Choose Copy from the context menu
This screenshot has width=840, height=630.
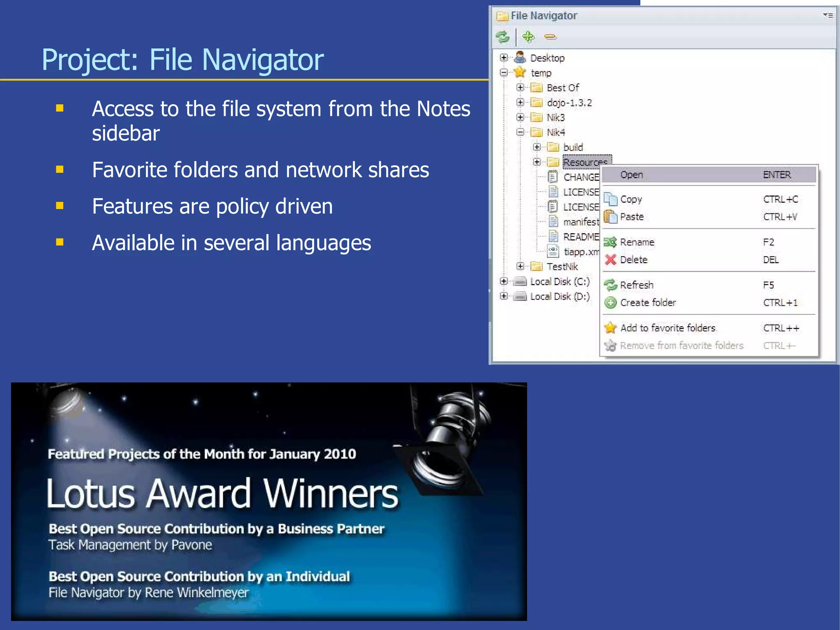[x=709, y=199]
